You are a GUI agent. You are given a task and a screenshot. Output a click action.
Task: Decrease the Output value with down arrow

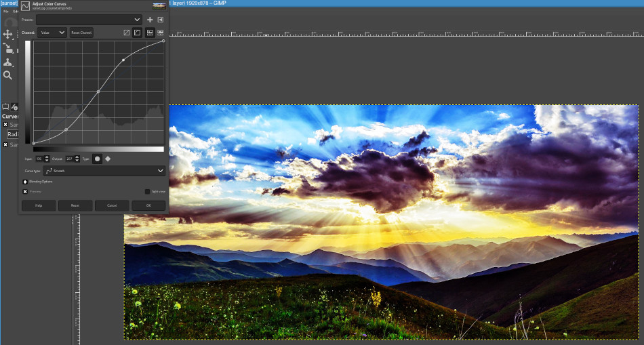click(x=77, y=160)
